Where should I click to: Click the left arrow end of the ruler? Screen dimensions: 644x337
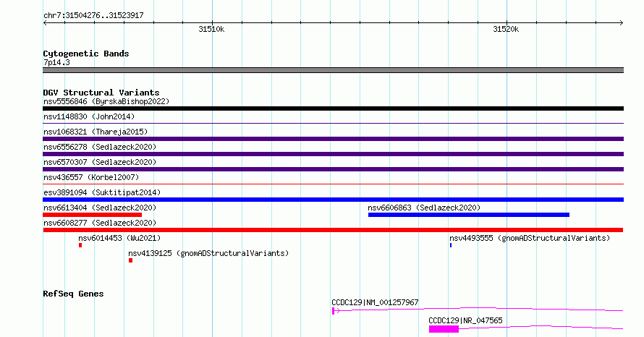(45, 23)
